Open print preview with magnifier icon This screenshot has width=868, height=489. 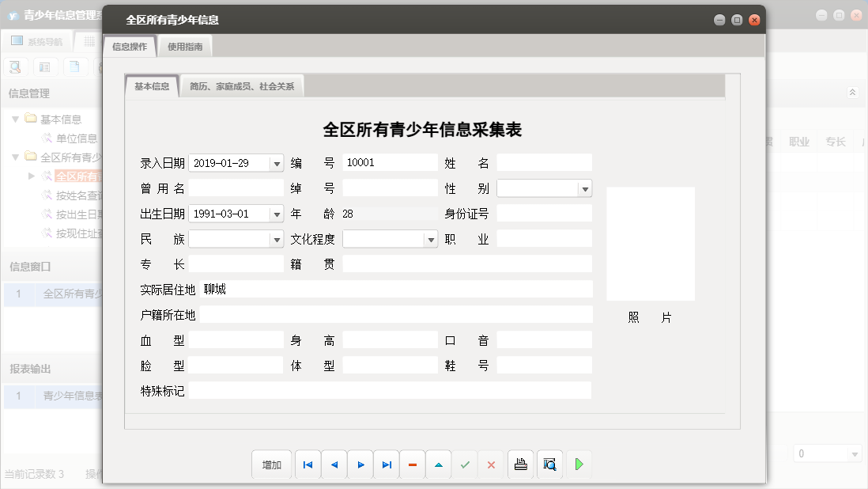coord(549,464)
